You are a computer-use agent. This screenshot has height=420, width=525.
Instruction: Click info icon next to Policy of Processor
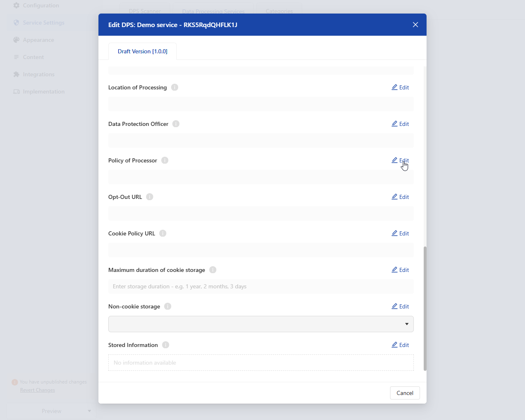[165, 160]
